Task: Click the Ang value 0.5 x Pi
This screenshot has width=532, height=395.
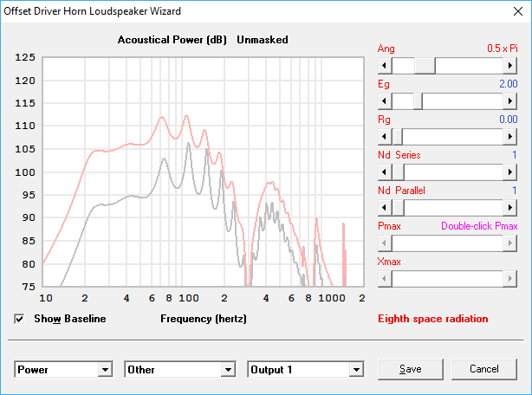Action: 503,49
